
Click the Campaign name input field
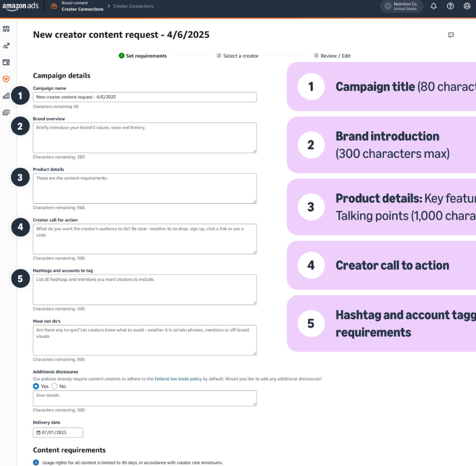(145, 97)
